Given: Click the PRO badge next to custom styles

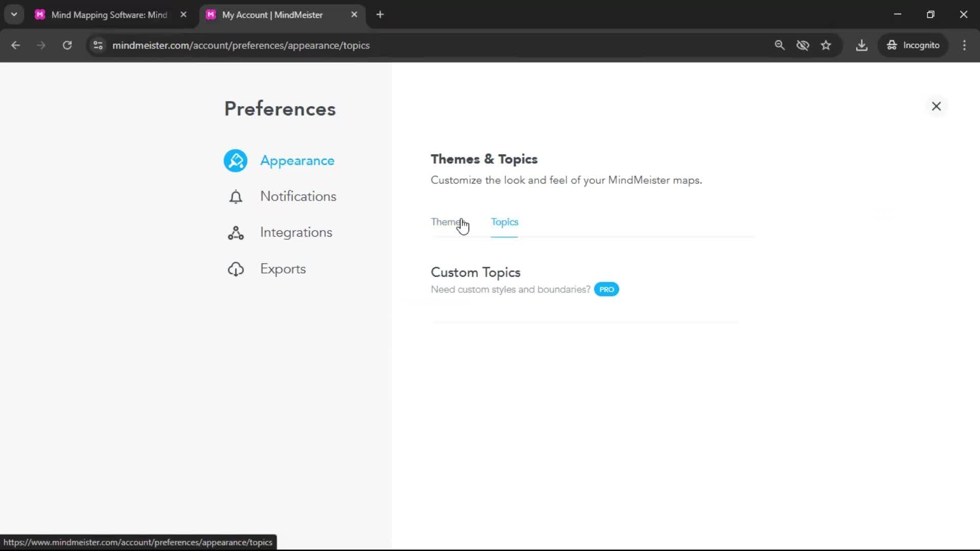Looking at the screenshot, I should [x=606, y=289].
